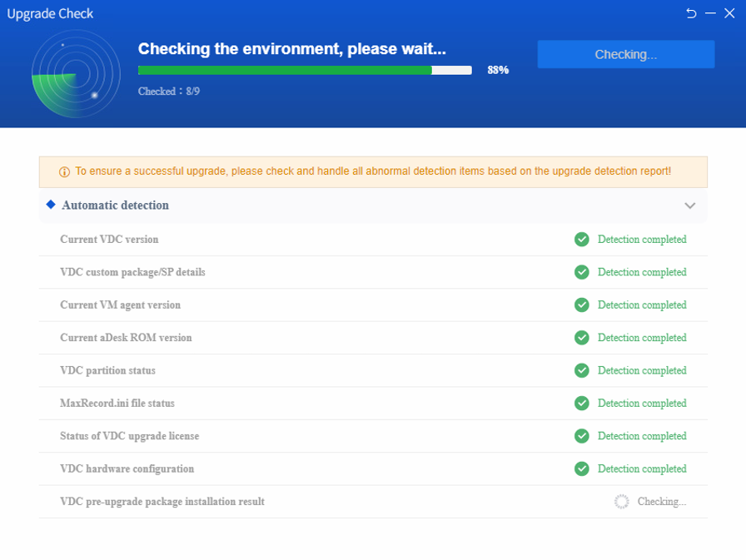Select the VDC custom package/SP details row
746x560 pixels.
click(373, 272)
